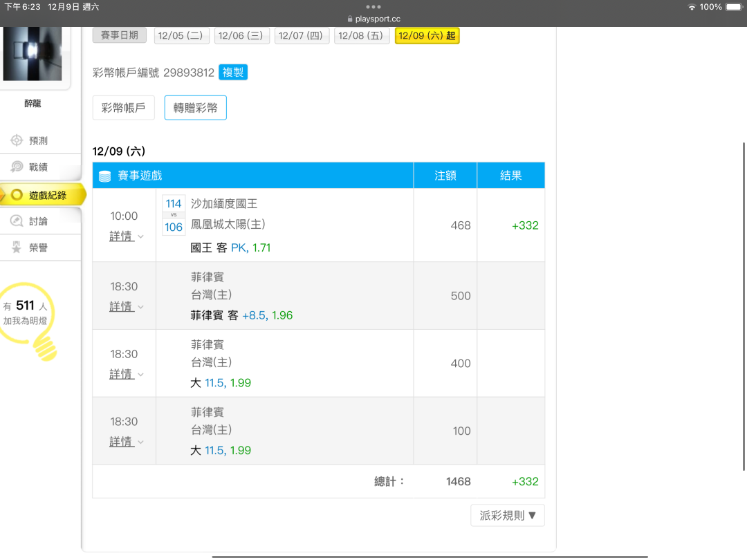Click the 10:00 game time
This screenshot has width=747, height=560.
tap(124, 216)
